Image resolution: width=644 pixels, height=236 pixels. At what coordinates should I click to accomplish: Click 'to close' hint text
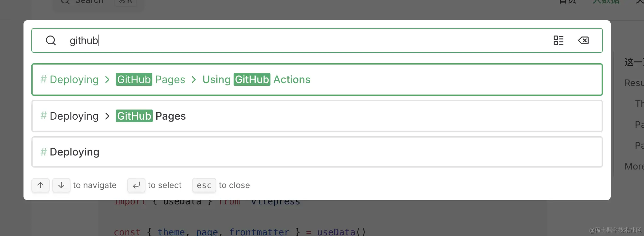[x=234, y=185]
